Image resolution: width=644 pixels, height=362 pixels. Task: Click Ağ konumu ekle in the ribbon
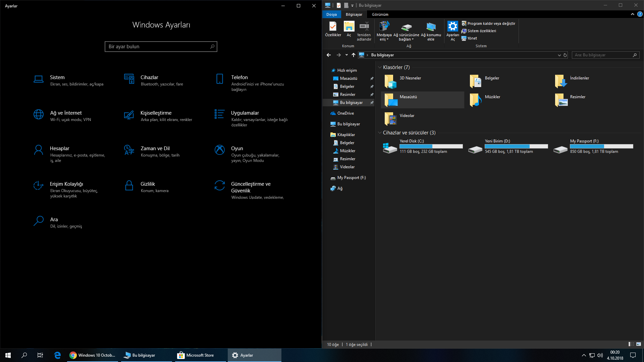(x=431, y=31)
